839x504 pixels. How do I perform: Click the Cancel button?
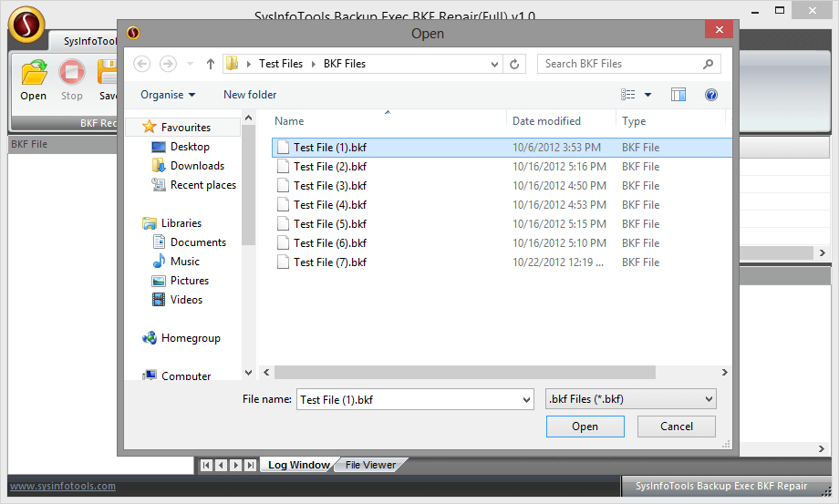[677, 427]
